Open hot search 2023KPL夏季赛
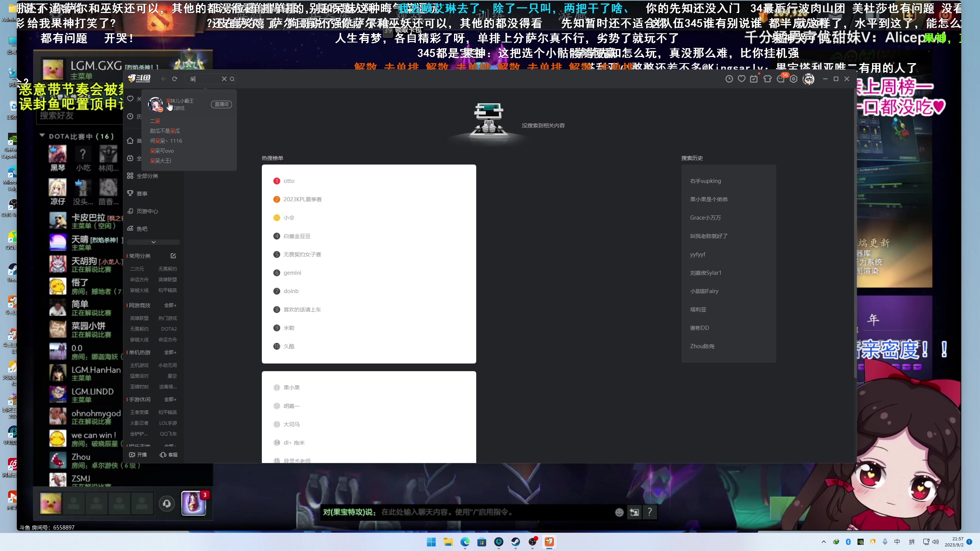 (x=302, y=199)
